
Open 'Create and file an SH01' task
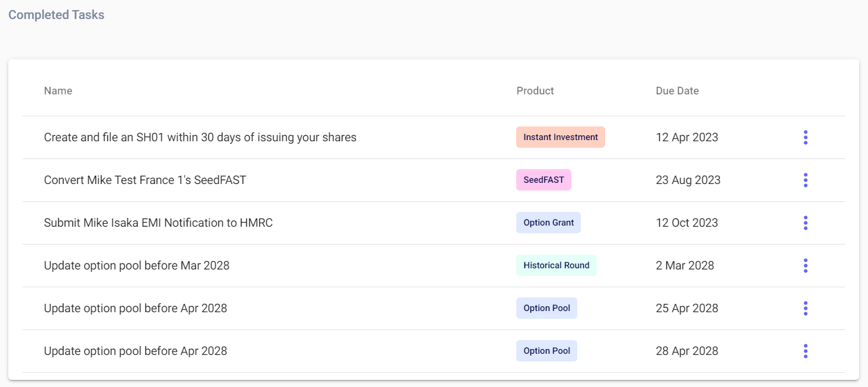click(200, 137)
